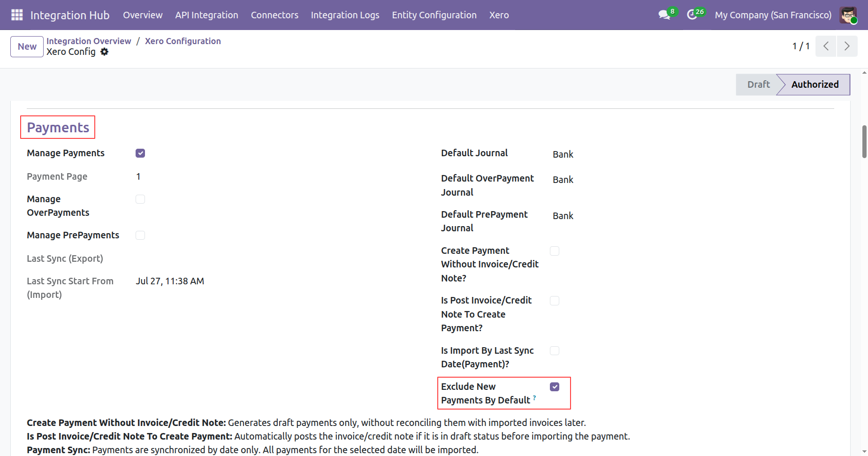The width and height of the screenshot is (868, 456).
Task: Open the Entity Configuration menu
Action: 434,15
